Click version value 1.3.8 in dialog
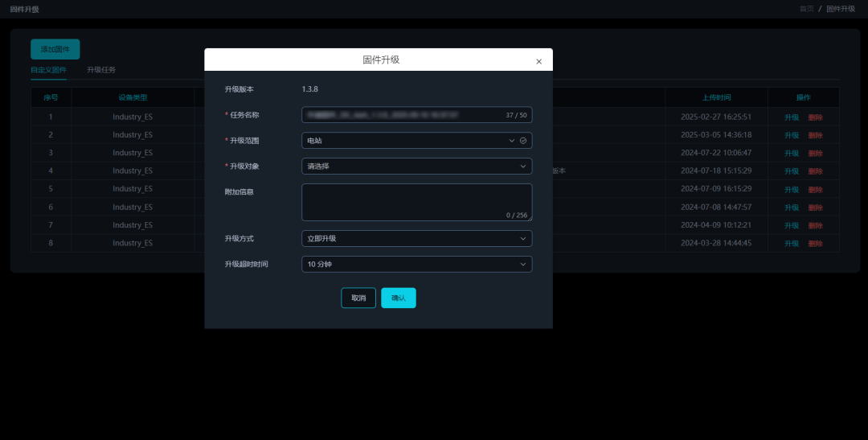Screen dimensions: 868x440 coord(310,89)
